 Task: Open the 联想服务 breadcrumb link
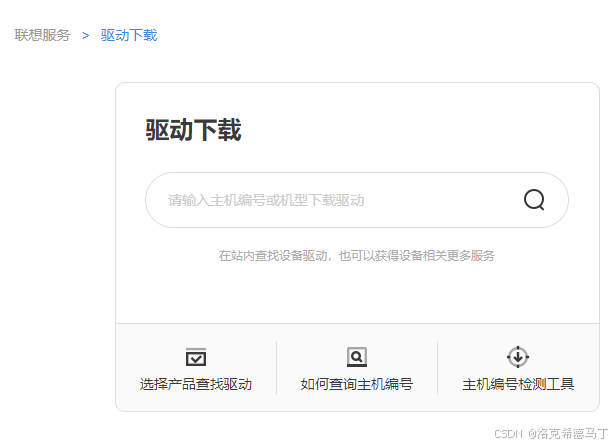click(x=42, y=35)
